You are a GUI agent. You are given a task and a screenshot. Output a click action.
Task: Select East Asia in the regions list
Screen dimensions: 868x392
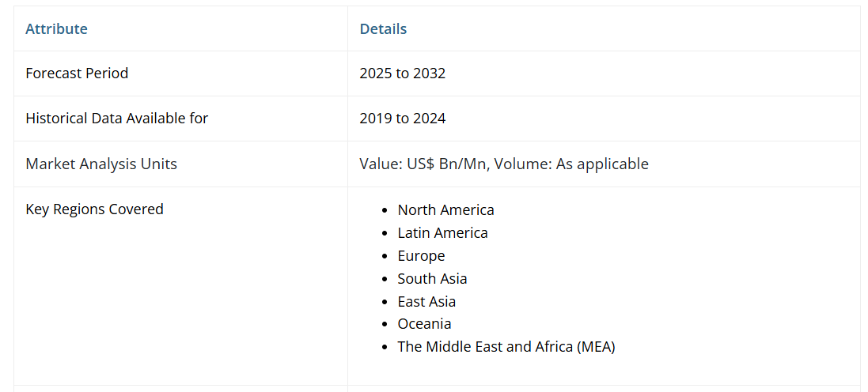[x=426, y=302]
